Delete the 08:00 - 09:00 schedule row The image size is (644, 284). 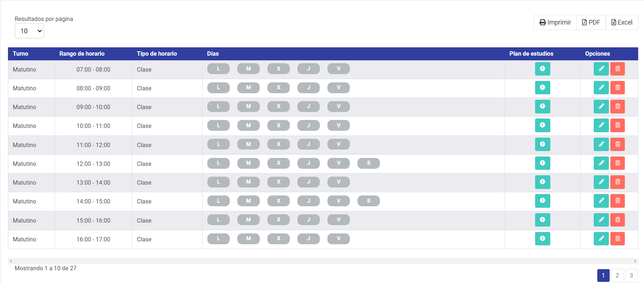[618, 87]
